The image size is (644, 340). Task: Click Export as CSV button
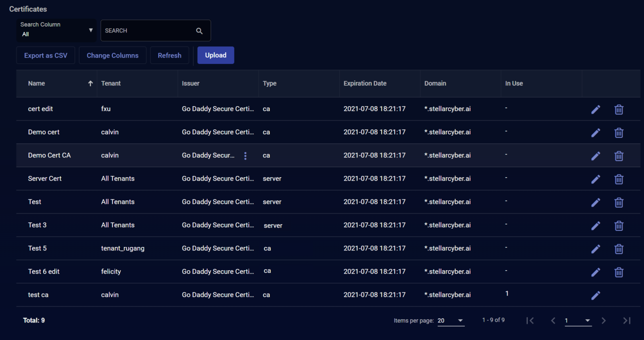[46, 55]
